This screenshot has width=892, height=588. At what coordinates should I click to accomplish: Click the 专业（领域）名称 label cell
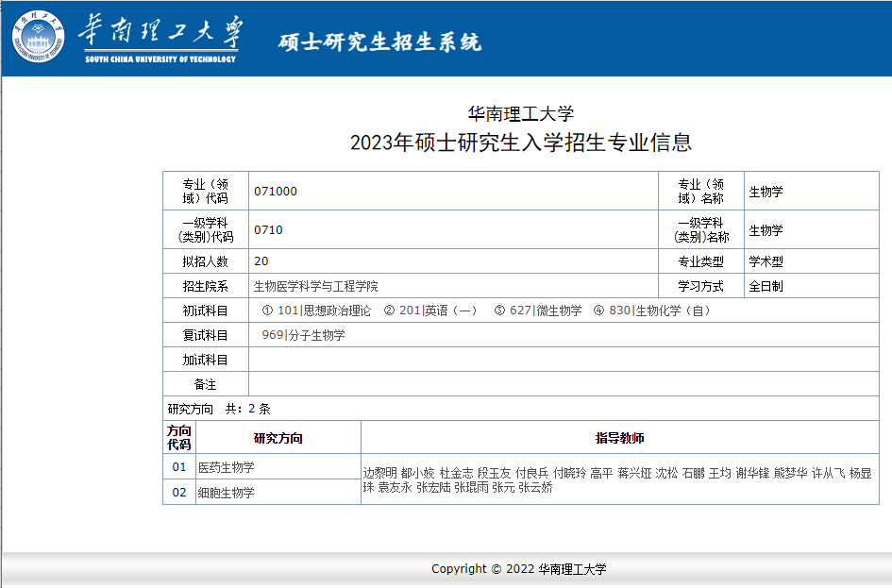tap(700, 191)
